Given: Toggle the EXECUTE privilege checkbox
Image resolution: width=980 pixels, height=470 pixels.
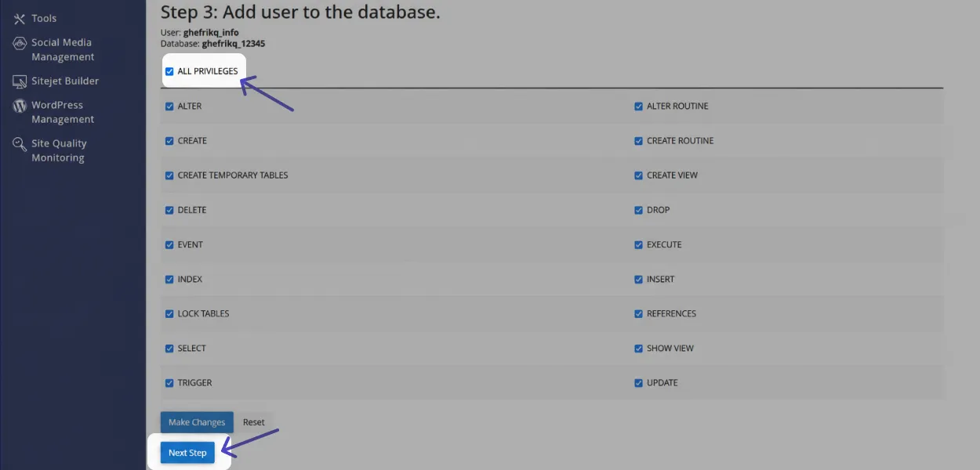Looking at the screenshot, I should [638, 244].
